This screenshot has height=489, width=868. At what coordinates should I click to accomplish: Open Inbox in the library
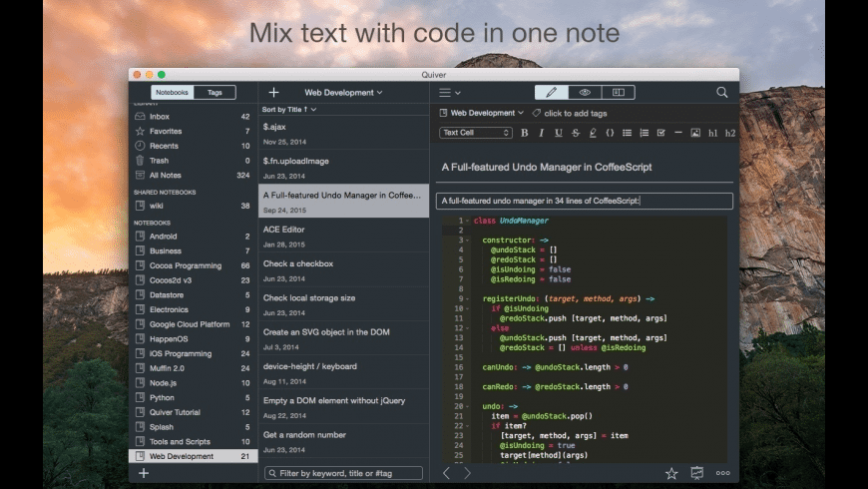pos(192,117)
